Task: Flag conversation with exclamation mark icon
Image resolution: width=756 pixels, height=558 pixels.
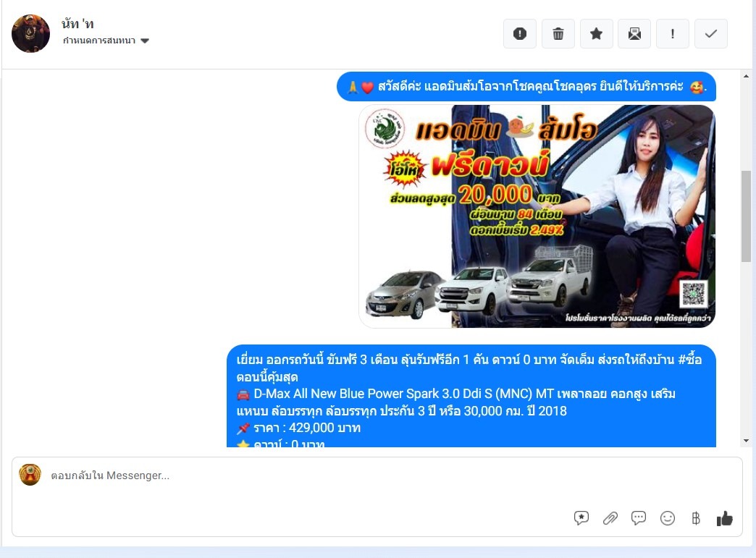Action: (x=673, y=34)
